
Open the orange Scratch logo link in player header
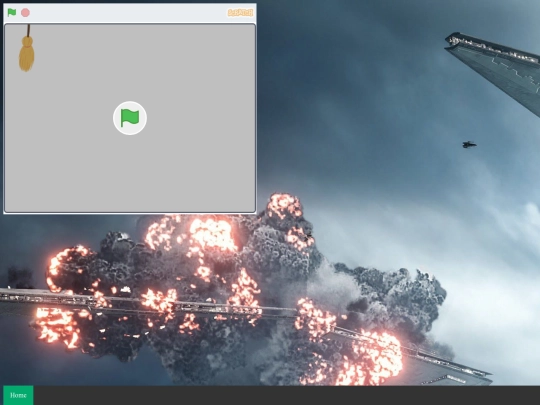coord(240,13)
